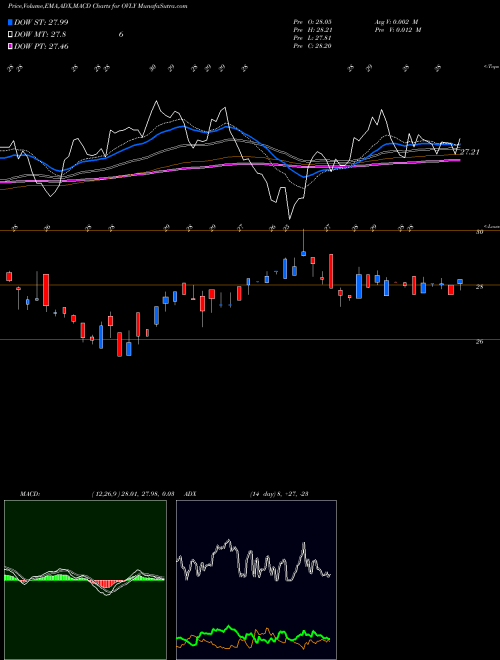Select the 'DOW PT: 27.46' legend label
This screenshot has width=500, height=660.
[41, 46]
